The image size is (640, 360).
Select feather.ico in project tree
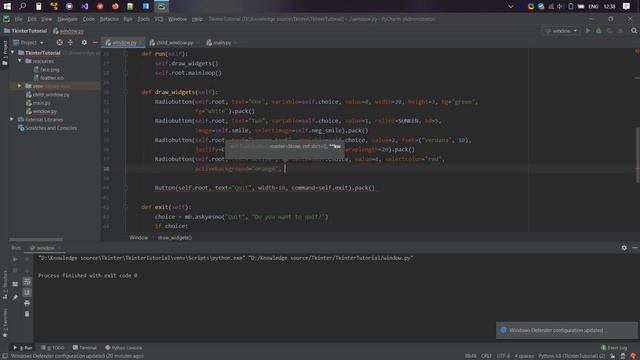[x=52, y=78]
